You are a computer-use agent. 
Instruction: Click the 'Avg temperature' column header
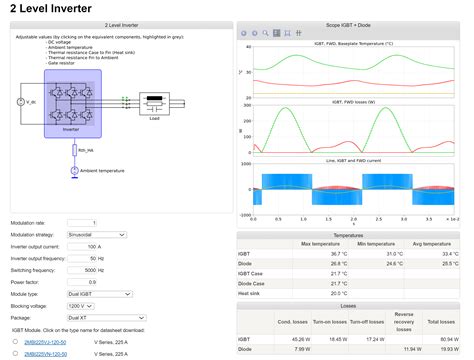432,244
